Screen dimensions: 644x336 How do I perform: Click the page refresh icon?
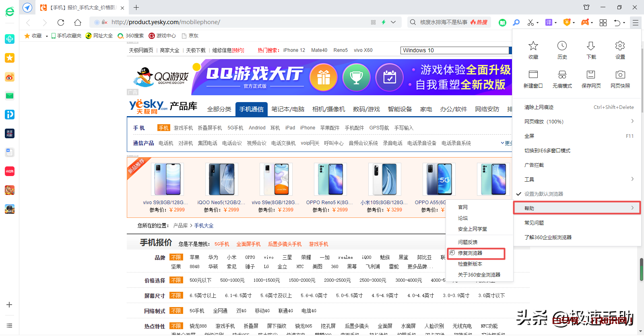(x=61, y=23)
